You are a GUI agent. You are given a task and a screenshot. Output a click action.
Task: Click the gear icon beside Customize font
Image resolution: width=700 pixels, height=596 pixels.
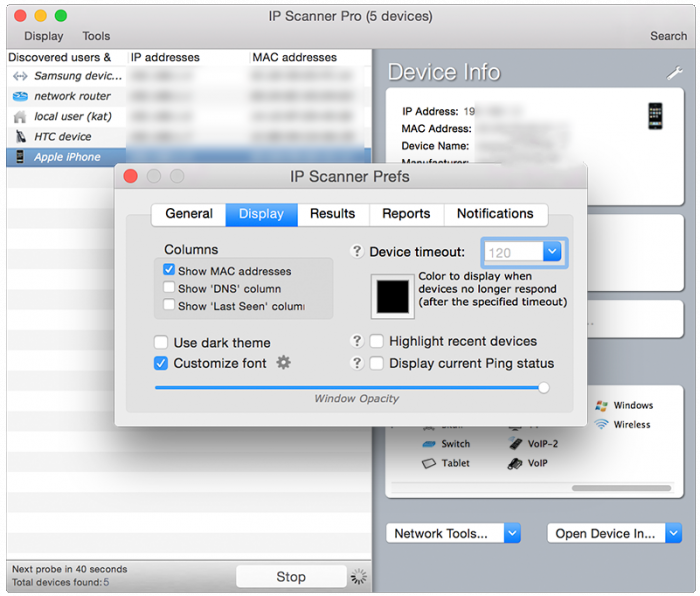284,363
